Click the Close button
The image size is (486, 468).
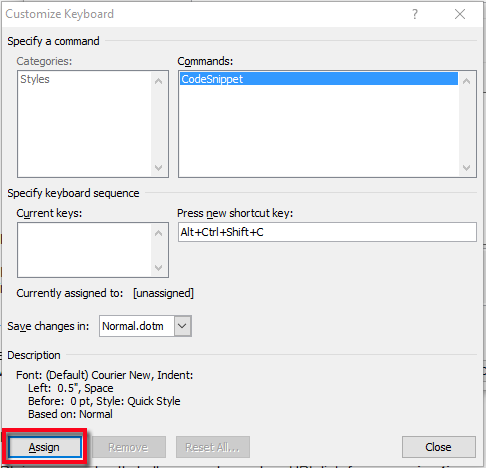pyautogui.click(x=438, y=447)
